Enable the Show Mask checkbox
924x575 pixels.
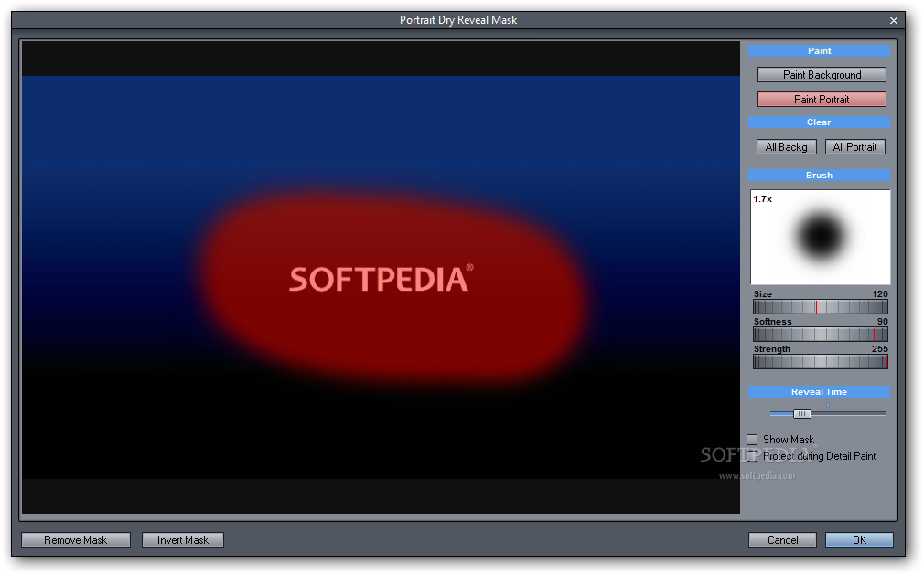coord(752,440)
